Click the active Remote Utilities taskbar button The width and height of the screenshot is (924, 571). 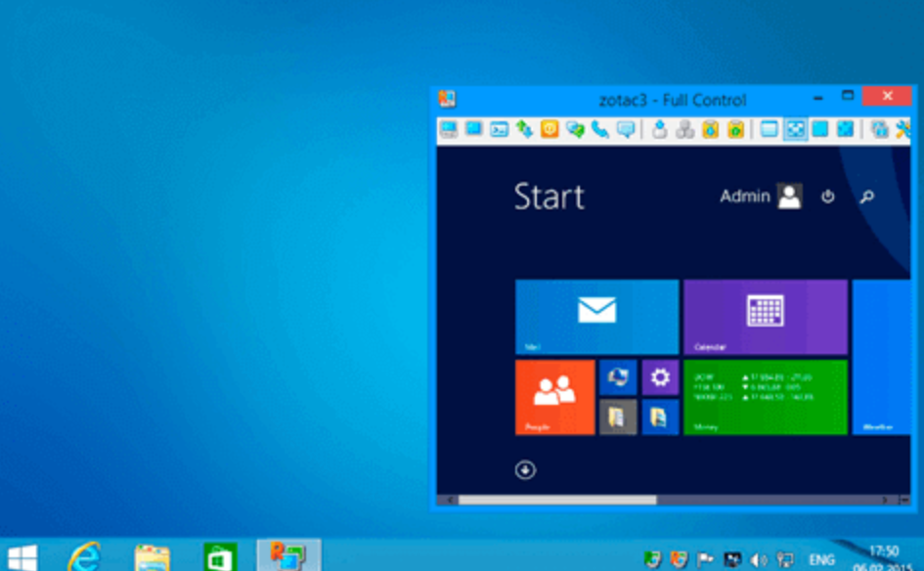tap(288, 555)
